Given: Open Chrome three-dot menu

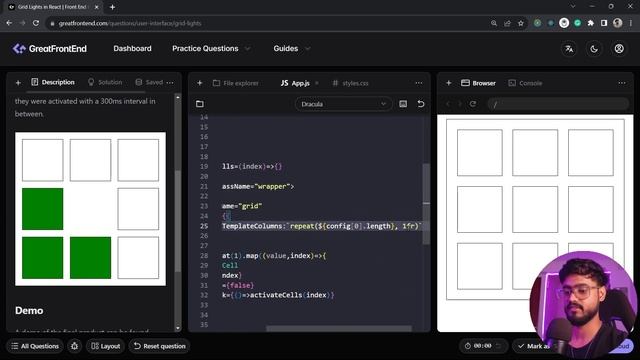Looking at the screenshot, I should pyautogui.click(x=631, y=23).
